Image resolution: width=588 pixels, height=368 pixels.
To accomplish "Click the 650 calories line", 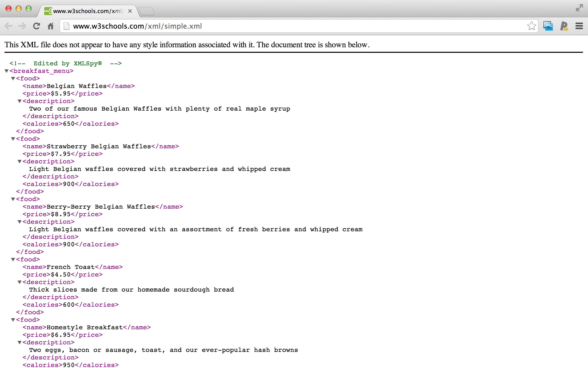I will 71,124.
